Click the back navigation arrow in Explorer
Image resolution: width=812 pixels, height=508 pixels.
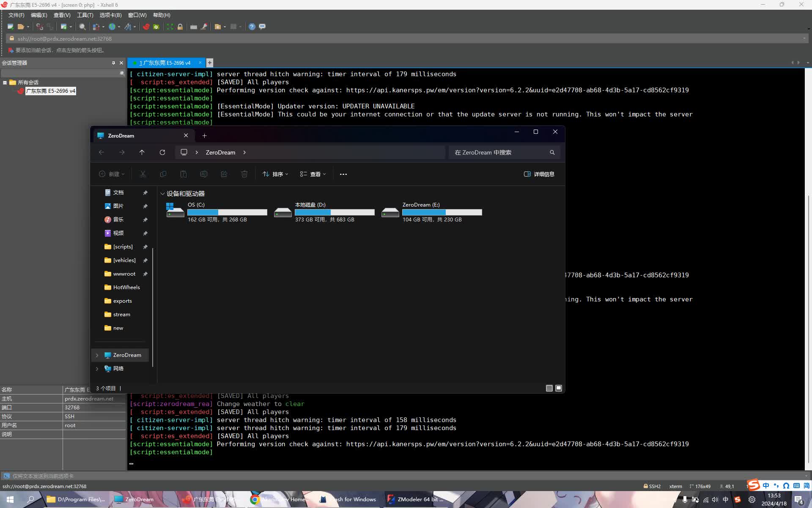pyautogui.click(x=101, y=152)
